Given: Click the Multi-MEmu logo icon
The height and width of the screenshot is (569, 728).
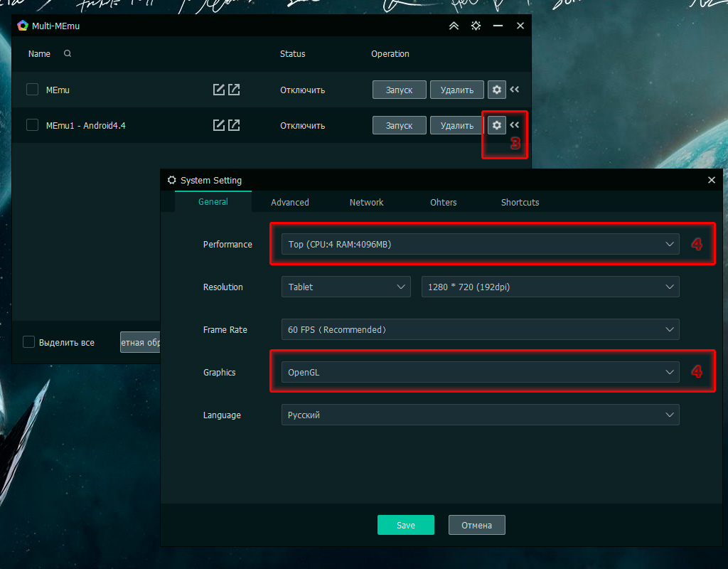Looking at the screenshot, I should tap(23, 26).
